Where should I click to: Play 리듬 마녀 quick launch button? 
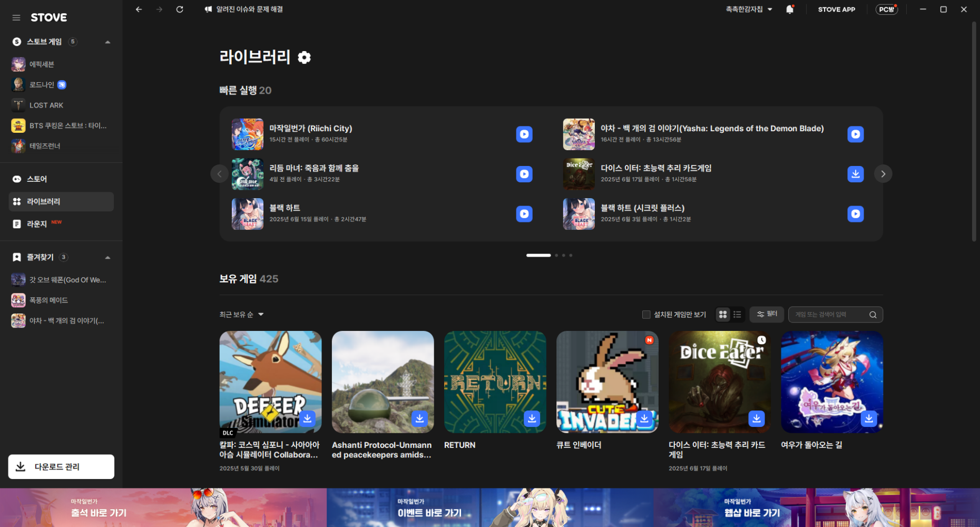point(524,174)
